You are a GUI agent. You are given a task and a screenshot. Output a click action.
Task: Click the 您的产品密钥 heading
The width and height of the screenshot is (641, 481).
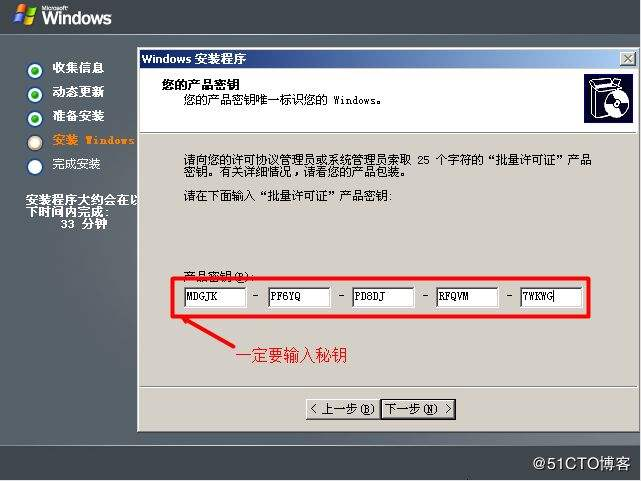[x=200, y=85]
